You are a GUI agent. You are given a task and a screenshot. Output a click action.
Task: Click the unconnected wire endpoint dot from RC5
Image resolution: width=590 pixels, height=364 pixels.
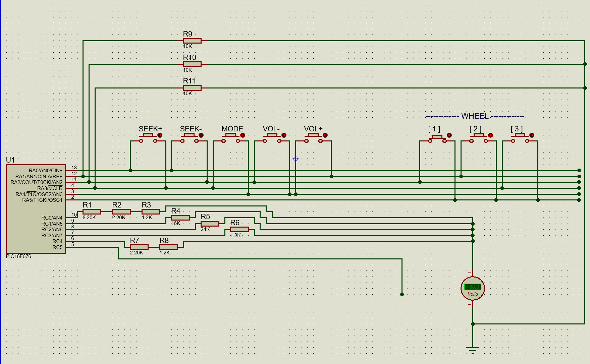[402, 294]
